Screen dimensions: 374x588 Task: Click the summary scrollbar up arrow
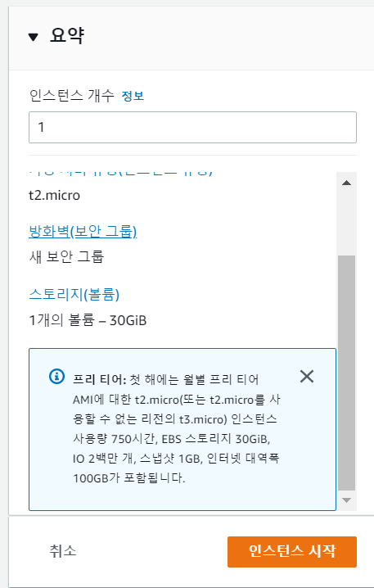click(347, 183)
